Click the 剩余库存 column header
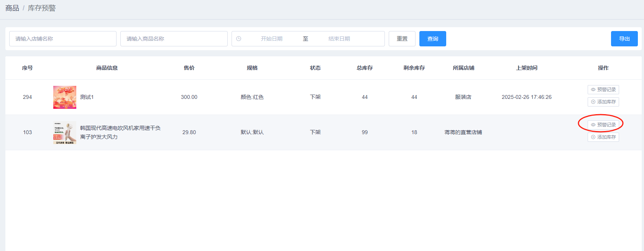This screenshot has width=644, height=251. pos(414,68)
